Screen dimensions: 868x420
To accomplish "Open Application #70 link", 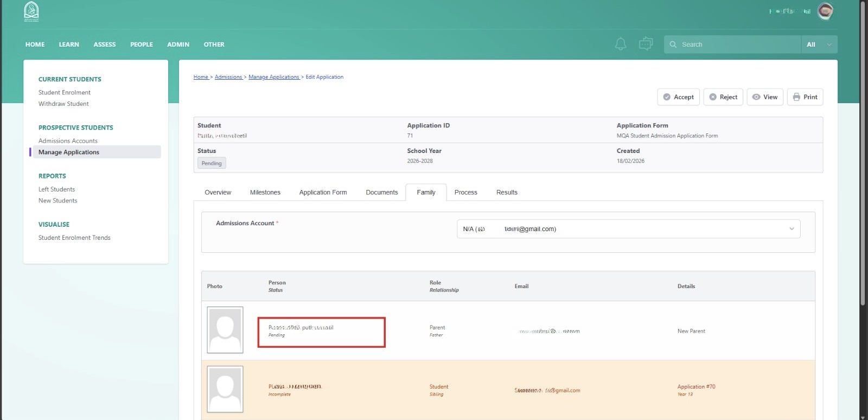I will 696,387.
